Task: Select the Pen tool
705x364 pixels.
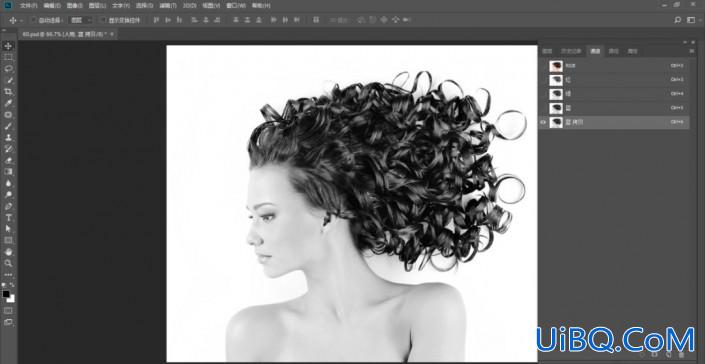Action: [9, 206]
